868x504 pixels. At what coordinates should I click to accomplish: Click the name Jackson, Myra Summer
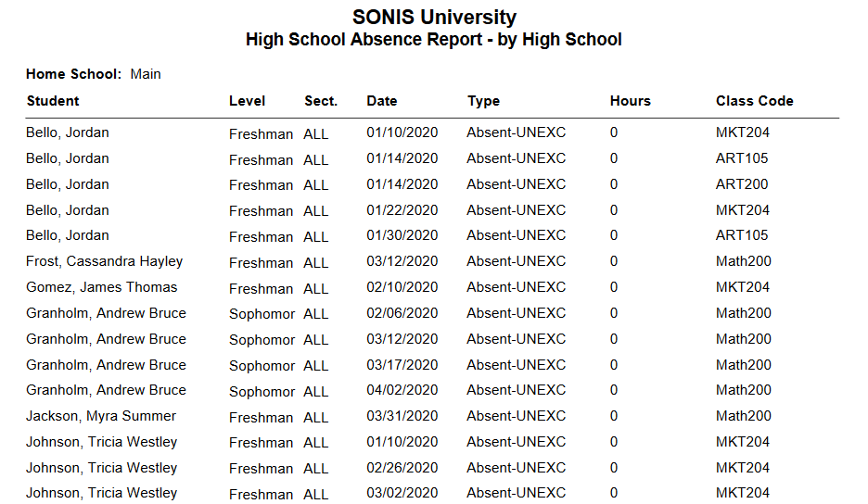100,416
